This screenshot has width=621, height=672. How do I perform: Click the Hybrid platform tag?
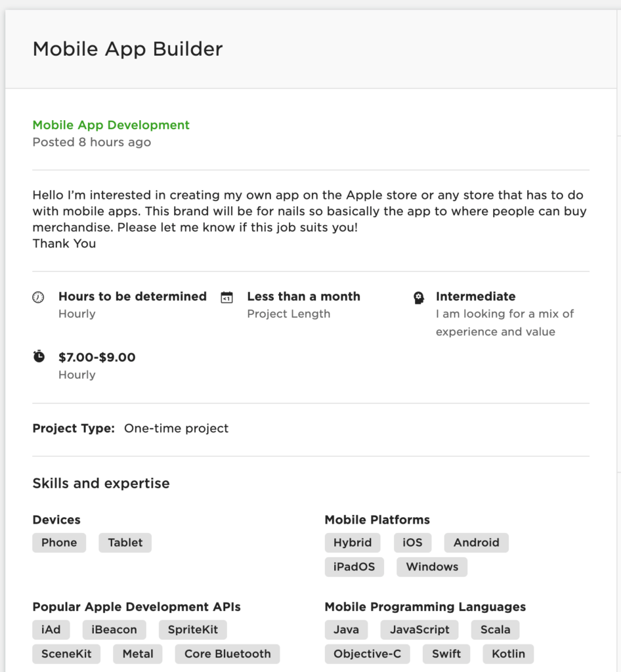coord(353,543)
